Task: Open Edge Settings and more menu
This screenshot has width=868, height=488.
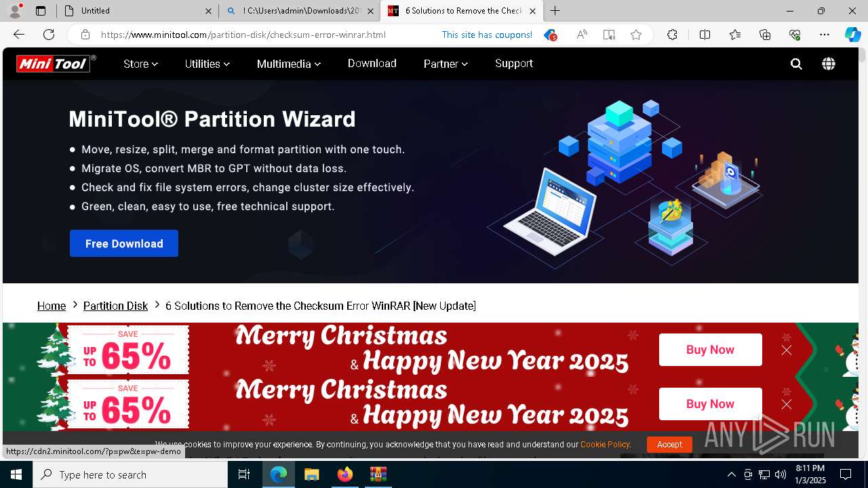Action: (825, 35)
